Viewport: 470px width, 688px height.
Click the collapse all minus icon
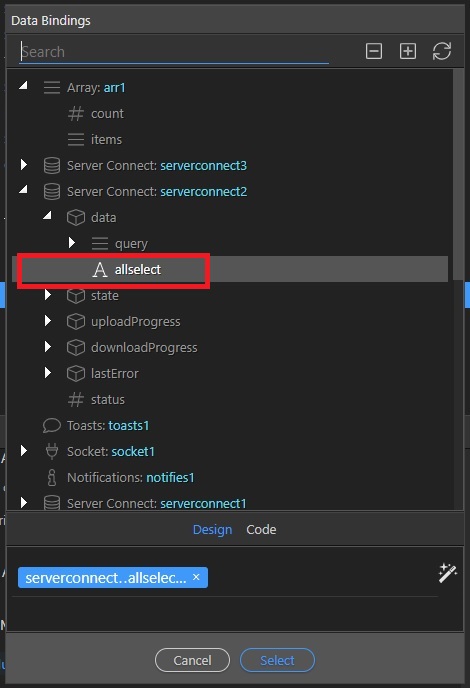[373, 51]
